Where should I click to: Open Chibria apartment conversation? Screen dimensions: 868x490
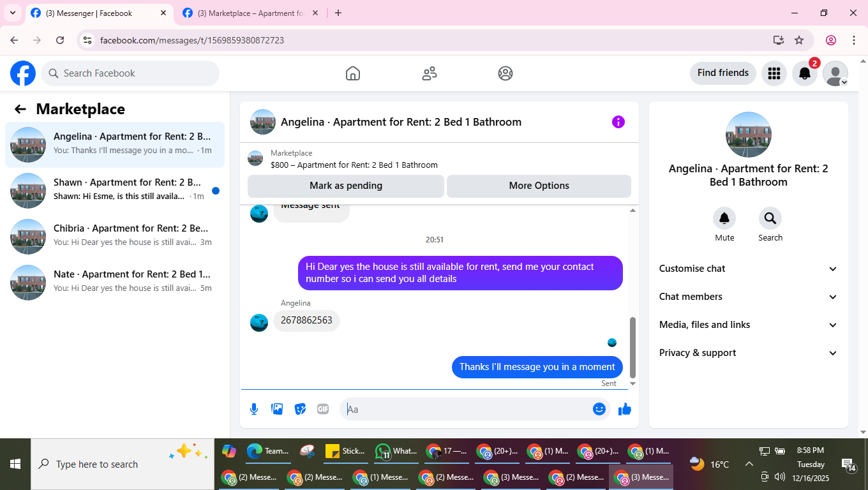115,237
